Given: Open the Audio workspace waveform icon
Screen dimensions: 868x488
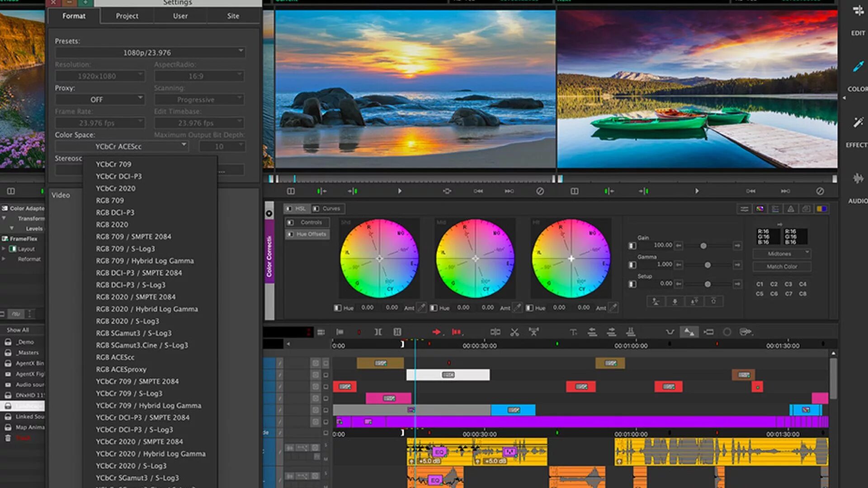Looking at the screenshot, I should click(x=858, y=178).
